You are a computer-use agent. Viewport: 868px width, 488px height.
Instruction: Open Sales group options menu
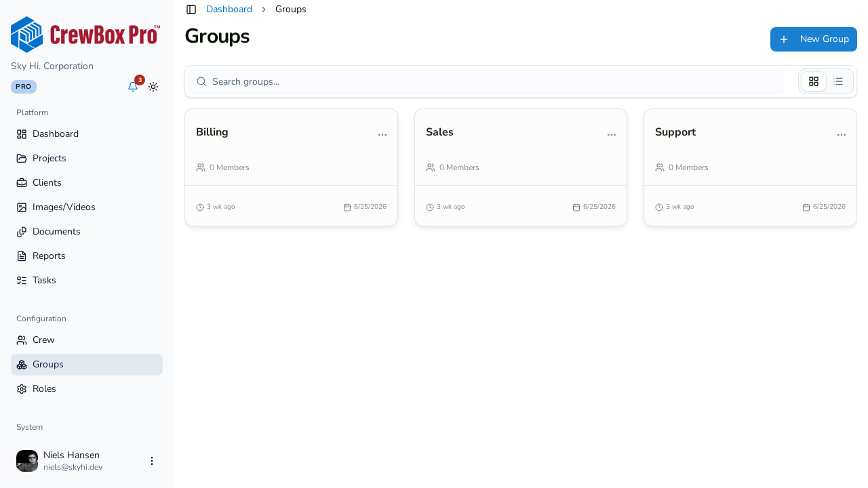(612, 135)
